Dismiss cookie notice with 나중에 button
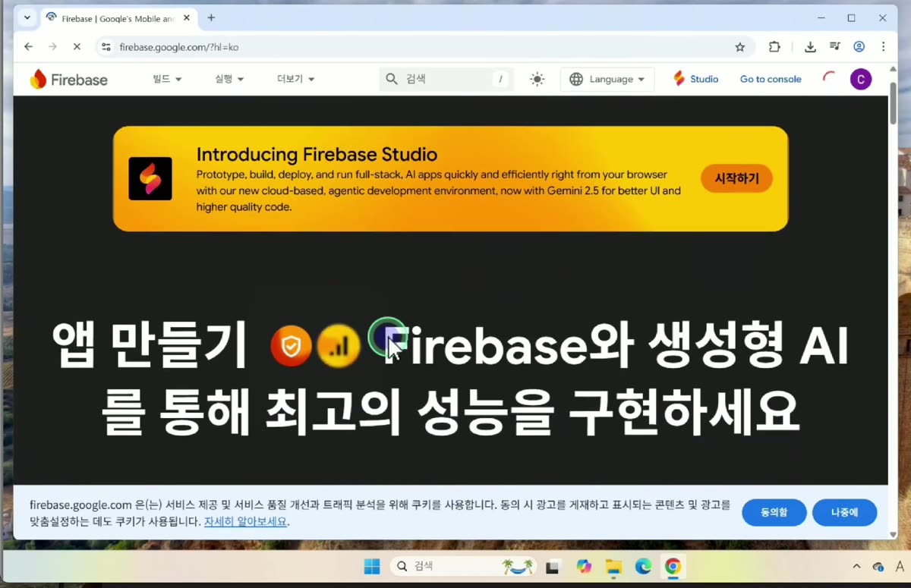911x588 pixels. click(844, 513)
